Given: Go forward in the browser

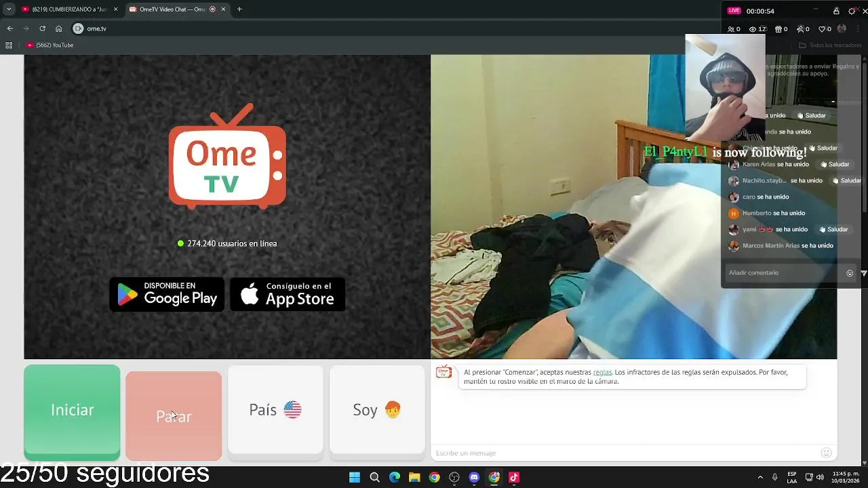Looking at the screenshot, I should [x=26, y=28].
